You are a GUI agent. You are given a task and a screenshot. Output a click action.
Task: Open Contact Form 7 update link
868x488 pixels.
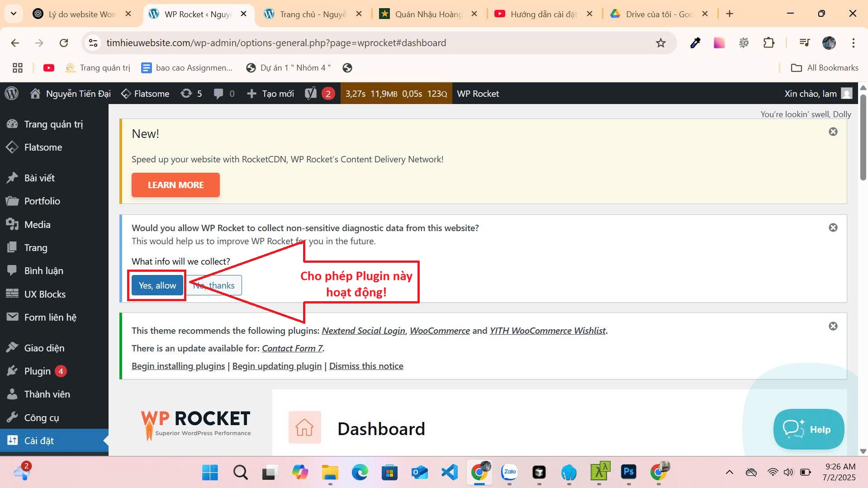[292, 348]
